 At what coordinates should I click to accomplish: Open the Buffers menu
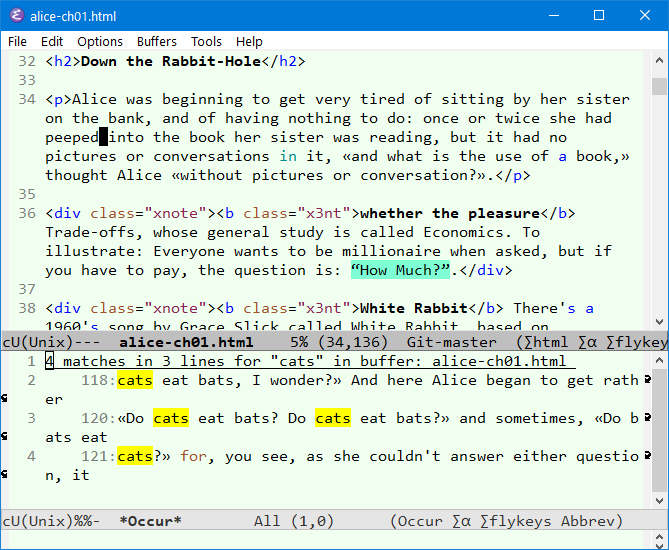coord(157,41)
